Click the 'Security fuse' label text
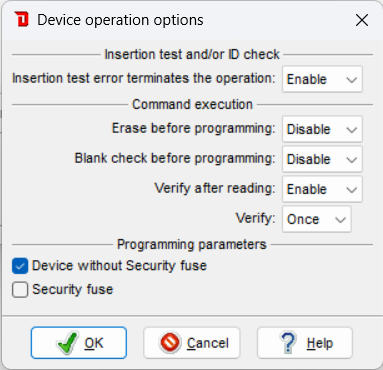Viewport: 383px width, 370px height. pyautogui.click(x=73, y=289)
